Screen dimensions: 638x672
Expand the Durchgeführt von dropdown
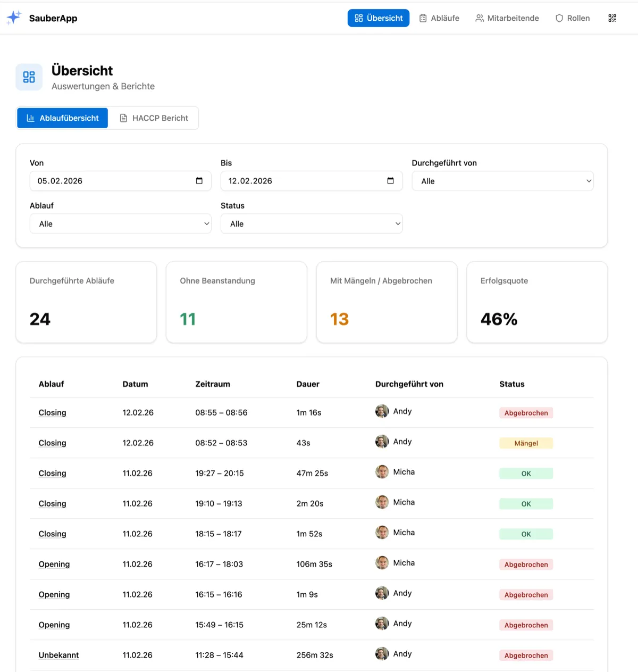coord(502,181)
